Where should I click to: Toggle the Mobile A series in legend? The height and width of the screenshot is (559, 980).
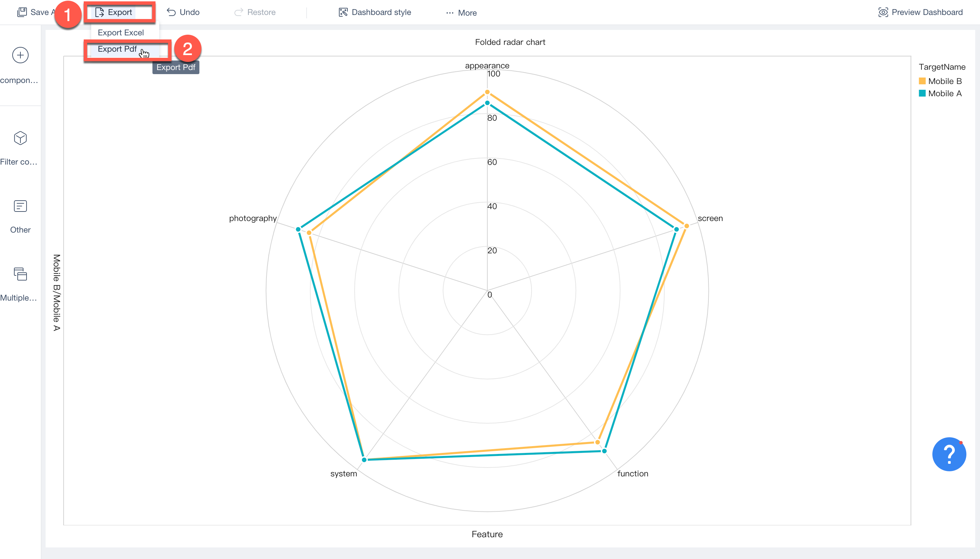coord(944,93)
